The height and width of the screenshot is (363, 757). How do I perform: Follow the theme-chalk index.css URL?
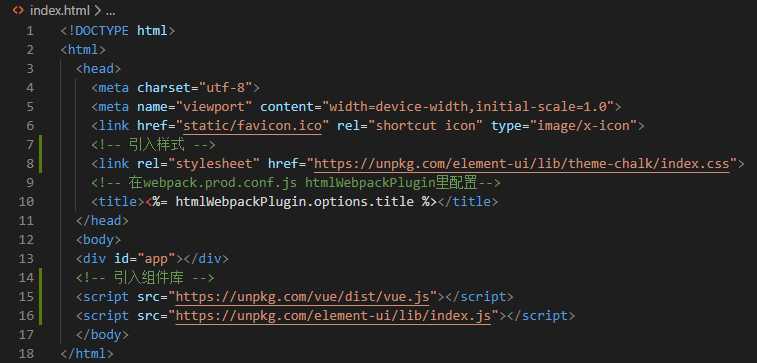point(522,164)
